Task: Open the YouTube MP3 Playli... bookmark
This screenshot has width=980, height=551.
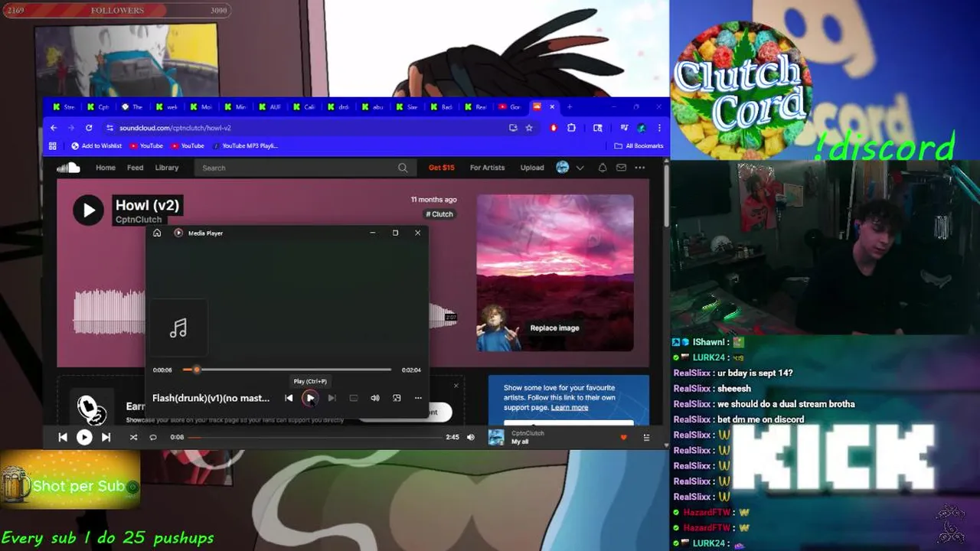Action: pos(245,145)
